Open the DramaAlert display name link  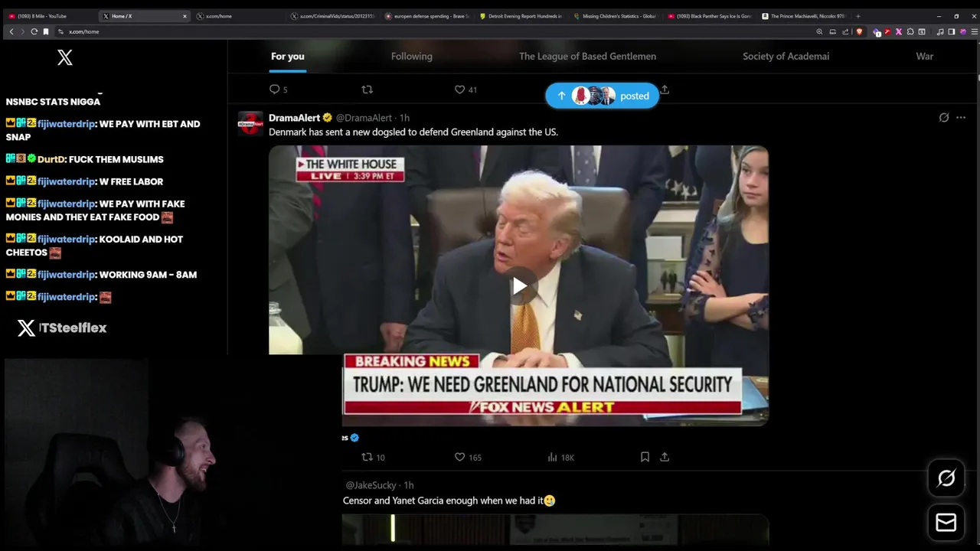(294, 118)
